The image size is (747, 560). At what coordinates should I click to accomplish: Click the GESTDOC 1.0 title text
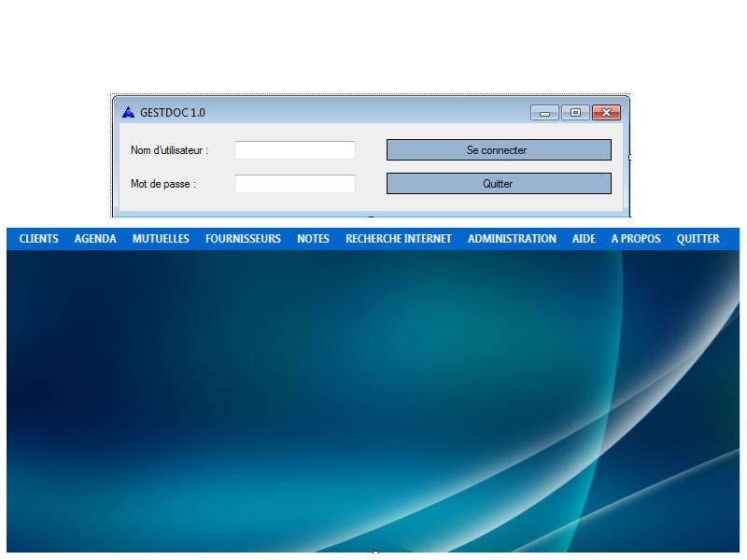click(173, 113)
